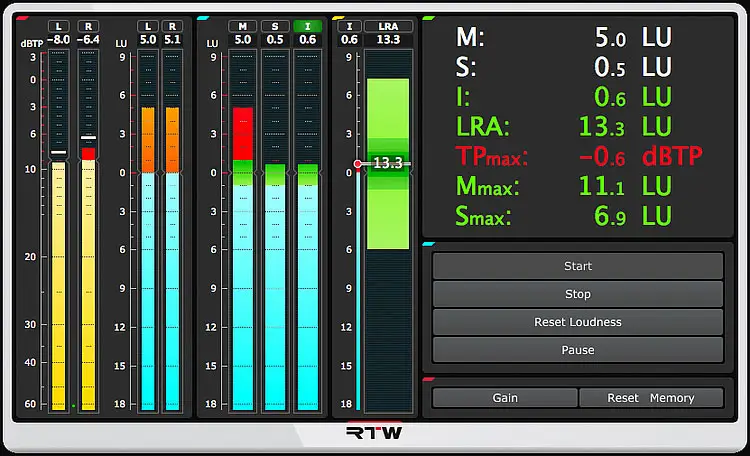Select the yellow corner marker of the LRA panel
Viewport: 750px width, 456px height.
click(x=338, y=18)
